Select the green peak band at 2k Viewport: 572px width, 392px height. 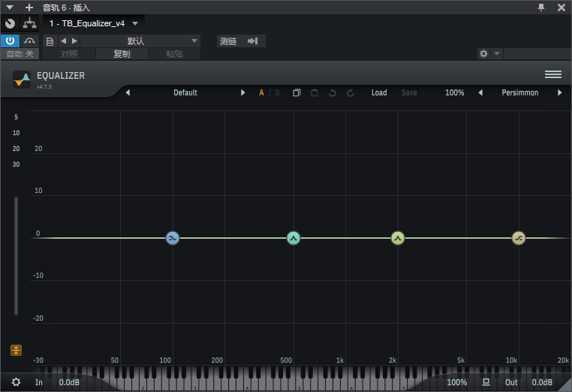point(398,238)
